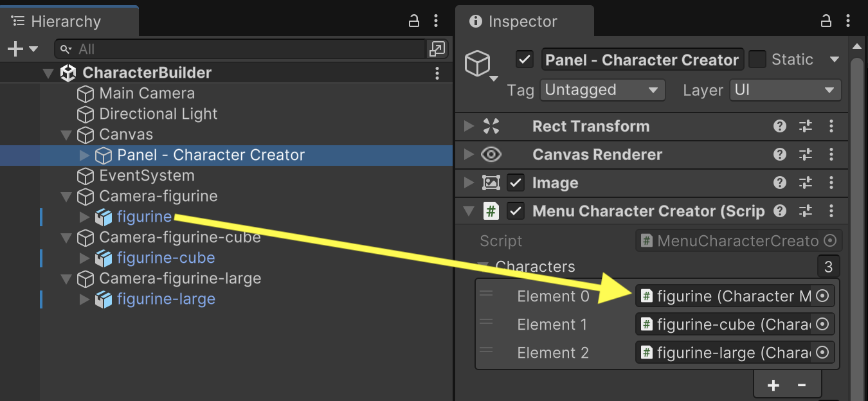This screenshot has width=868, height=401.
Task: Open Rect Transform help reference icon
Action: coord(780,126)
